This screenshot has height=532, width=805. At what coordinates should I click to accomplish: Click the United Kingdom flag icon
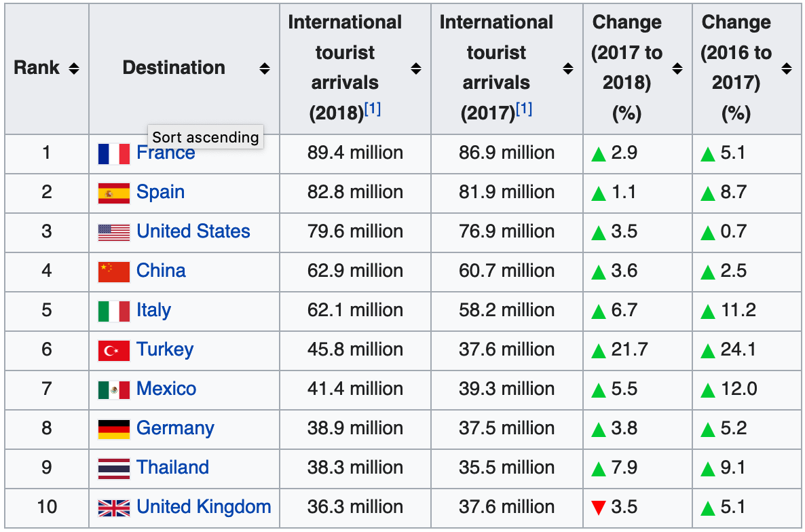pos(113,508)
